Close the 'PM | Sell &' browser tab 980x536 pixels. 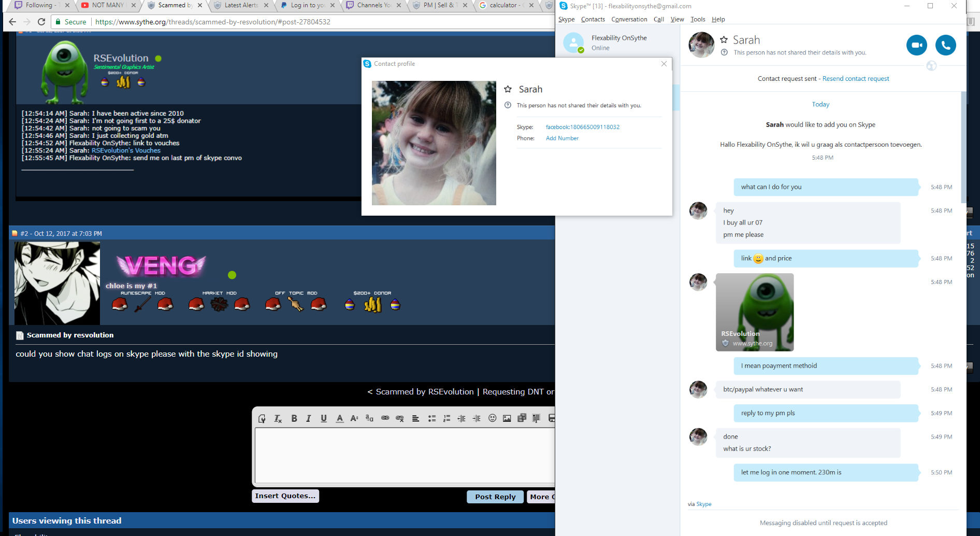click(x=465, y=5)
